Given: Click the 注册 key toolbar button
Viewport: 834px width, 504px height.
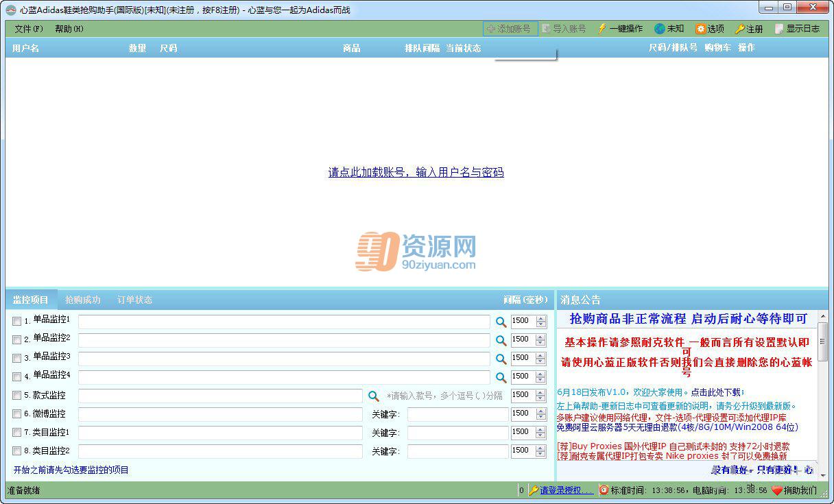Looking at the screenshot, I should [x=749, y=29].
